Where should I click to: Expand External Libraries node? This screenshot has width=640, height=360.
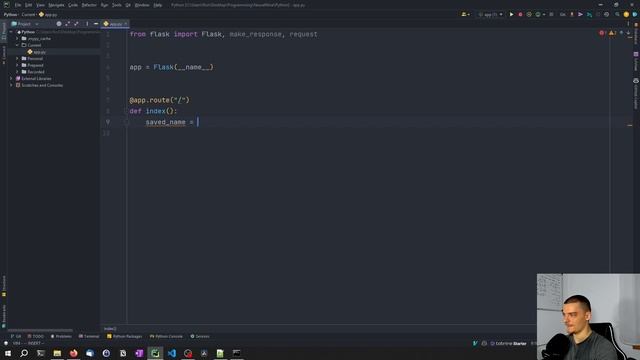click(x=11, y=78)
